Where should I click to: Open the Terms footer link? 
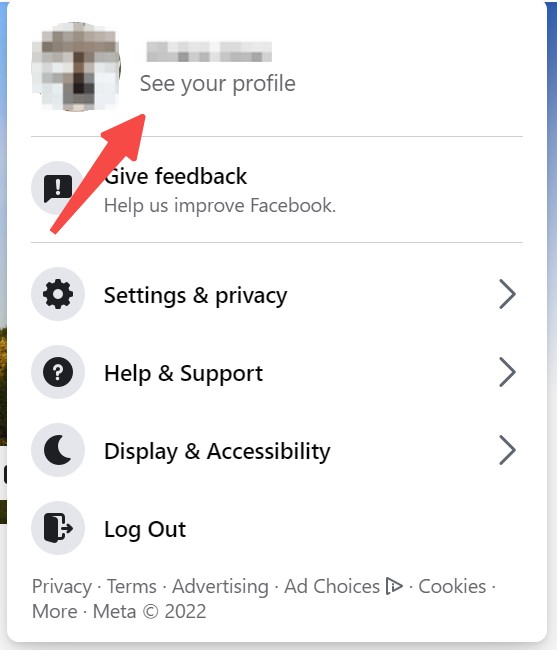tap(132, 587)
